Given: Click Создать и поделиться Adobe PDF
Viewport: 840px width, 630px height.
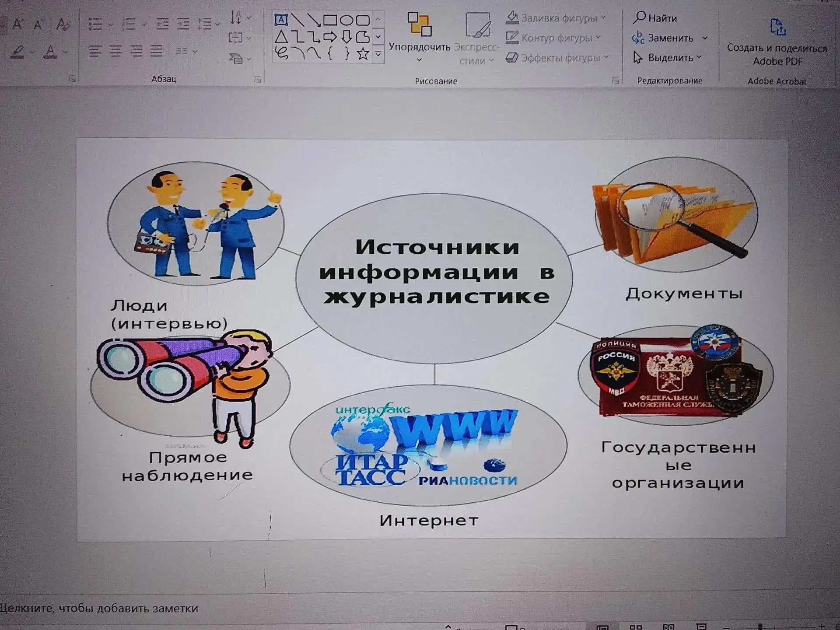Looking at the screenshot, I should coord(777,42).
